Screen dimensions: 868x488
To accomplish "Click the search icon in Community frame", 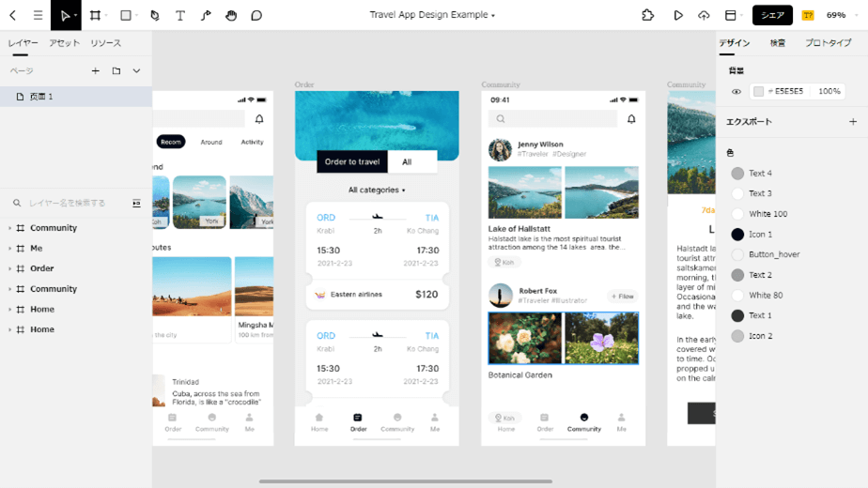I will coord(501,119).
